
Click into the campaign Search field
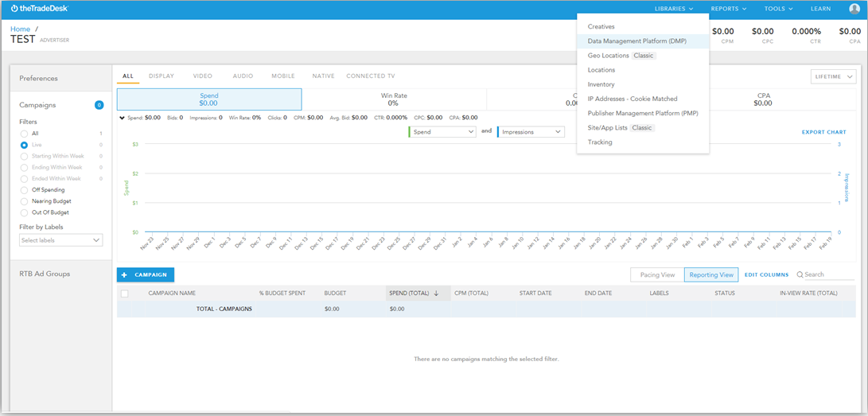831,275
